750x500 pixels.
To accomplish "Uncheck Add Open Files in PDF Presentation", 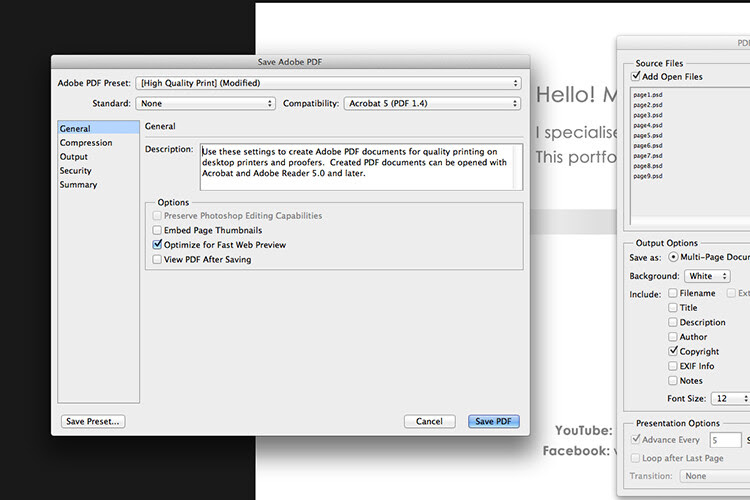I will click(x=636, y=76).
